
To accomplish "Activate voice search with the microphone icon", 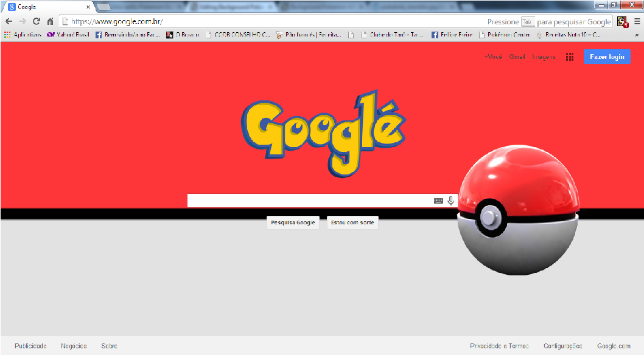I will point(450,200).
